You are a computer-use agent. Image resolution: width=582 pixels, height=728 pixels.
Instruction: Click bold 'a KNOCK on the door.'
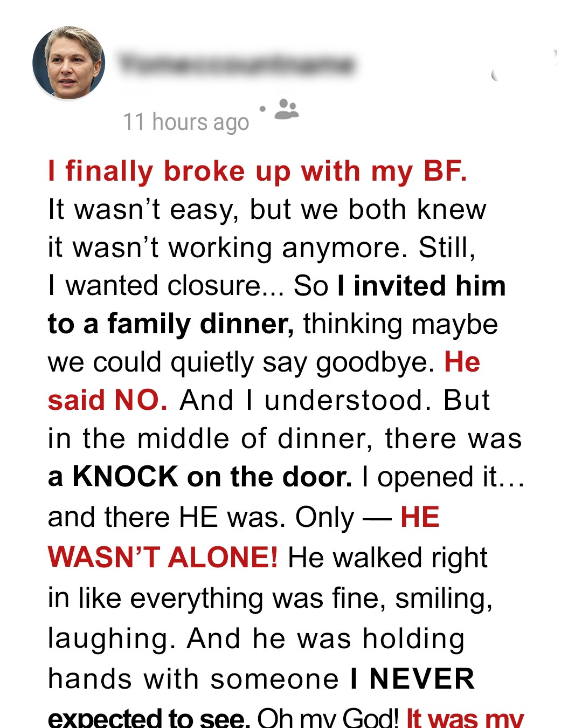200,477
